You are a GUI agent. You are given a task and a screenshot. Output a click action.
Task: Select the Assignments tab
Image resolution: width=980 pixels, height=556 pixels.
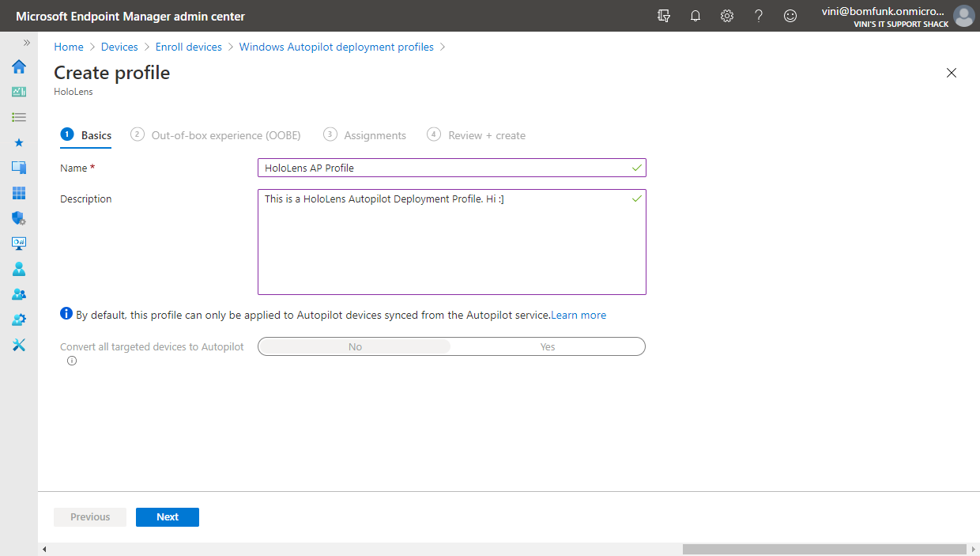point(364,135)
